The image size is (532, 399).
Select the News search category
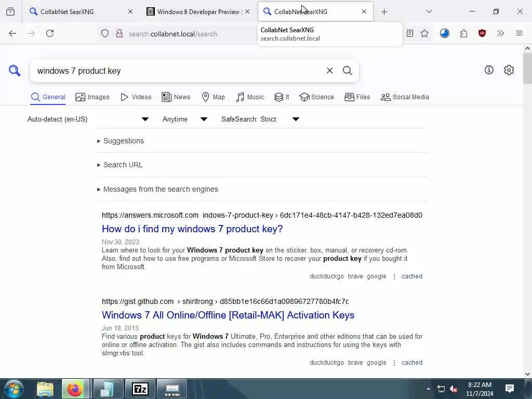(176, 97)
